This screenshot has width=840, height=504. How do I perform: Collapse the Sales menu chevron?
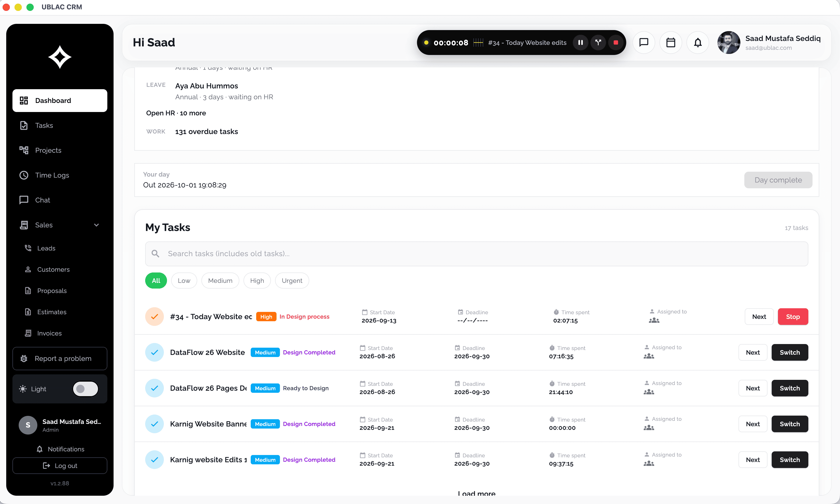click(96, 225)
